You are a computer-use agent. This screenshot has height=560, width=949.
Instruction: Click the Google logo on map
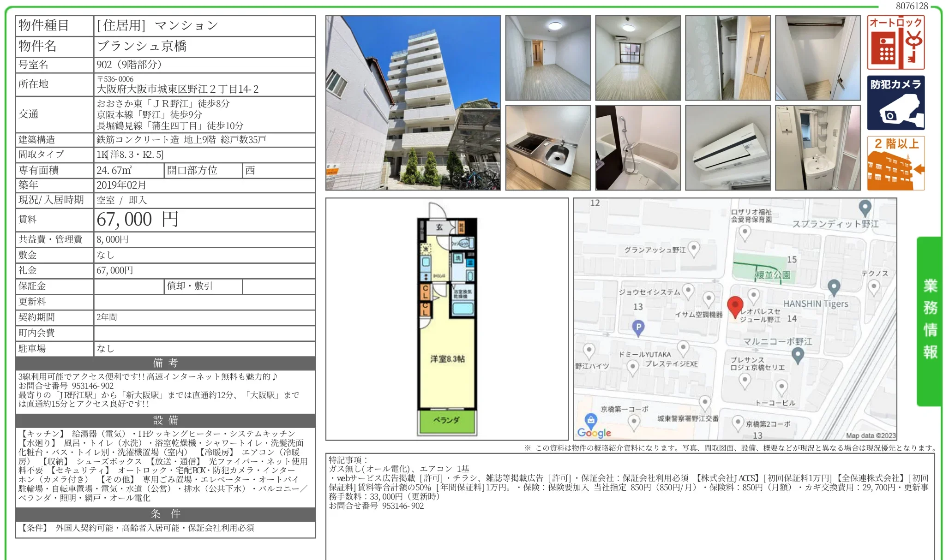(594, 433)
